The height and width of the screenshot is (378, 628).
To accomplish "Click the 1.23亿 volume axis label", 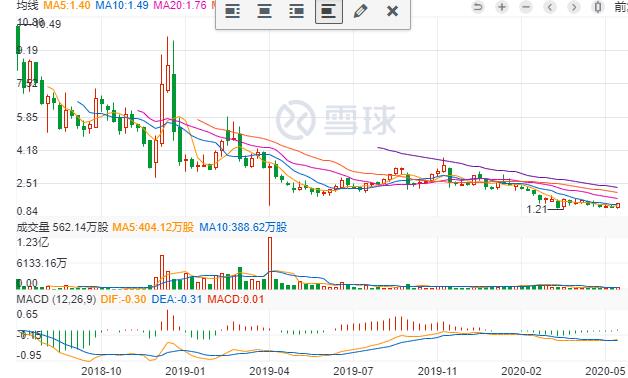I will point(33,242).
